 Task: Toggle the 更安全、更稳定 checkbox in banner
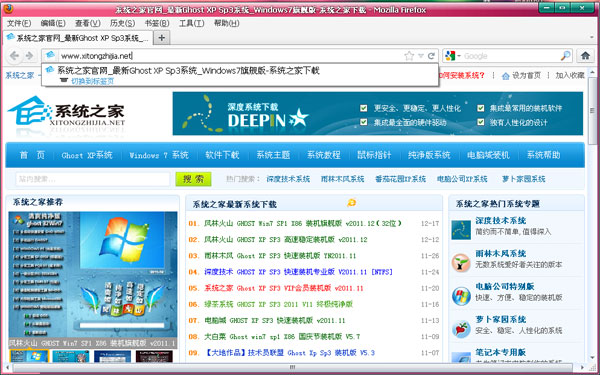(x=364, y=108)
